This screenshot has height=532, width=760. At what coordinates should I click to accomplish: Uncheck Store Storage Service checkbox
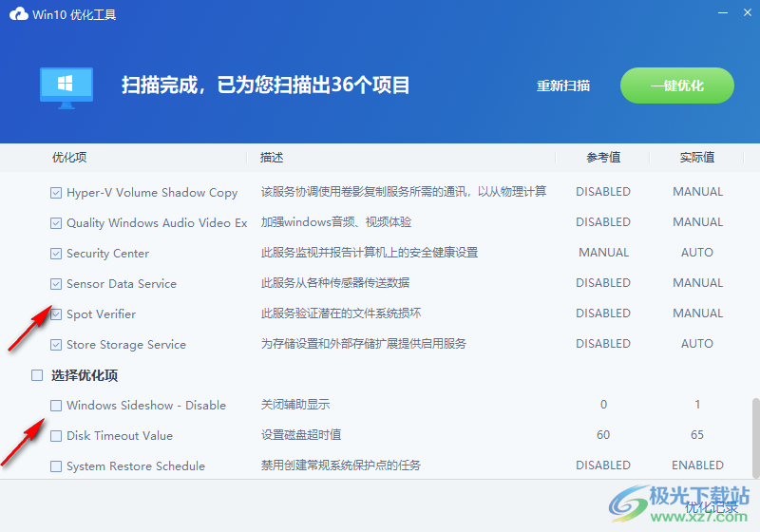(x=56, y=345)
